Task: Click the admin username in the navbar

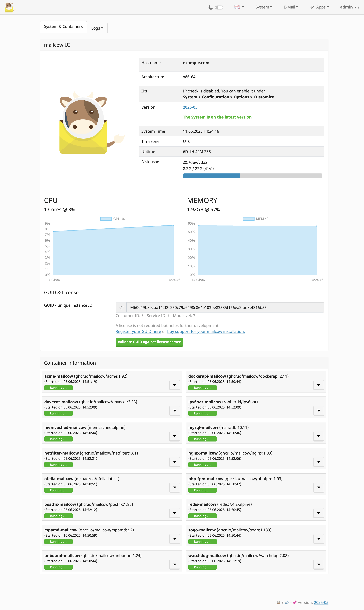Action: coord(346,7)
